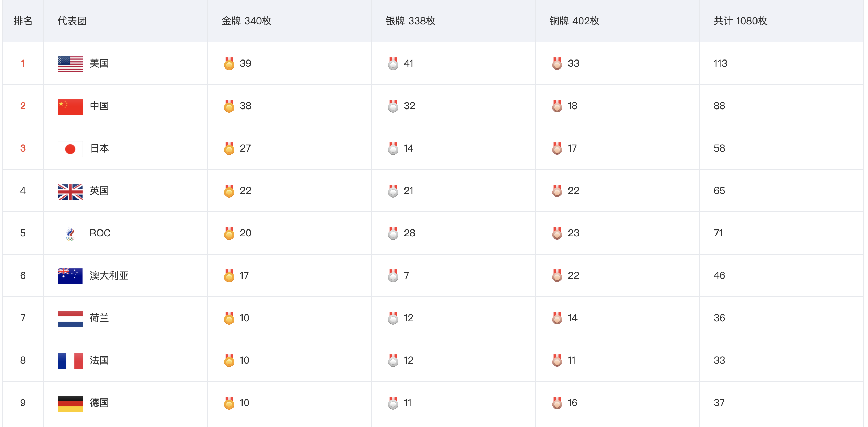
Task: Click the 金牌 340枚 column header
Action: pyautogui.click(x=246, y=21)
